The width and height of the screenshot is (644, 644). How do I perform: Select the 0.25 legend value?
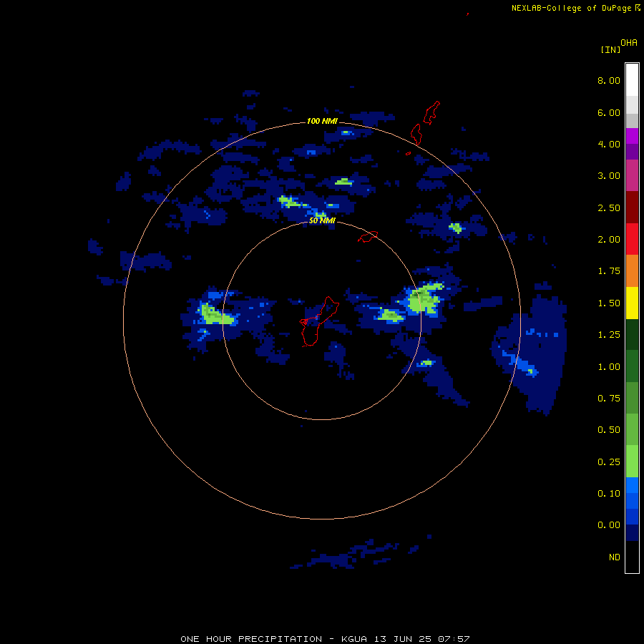[x=609, y=462]
